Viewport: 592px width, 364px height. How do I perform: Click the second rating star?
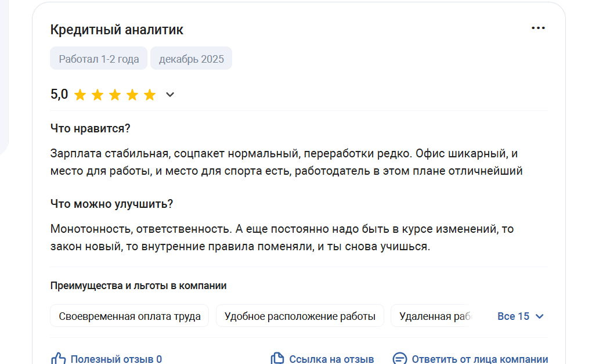coord(98,95)
